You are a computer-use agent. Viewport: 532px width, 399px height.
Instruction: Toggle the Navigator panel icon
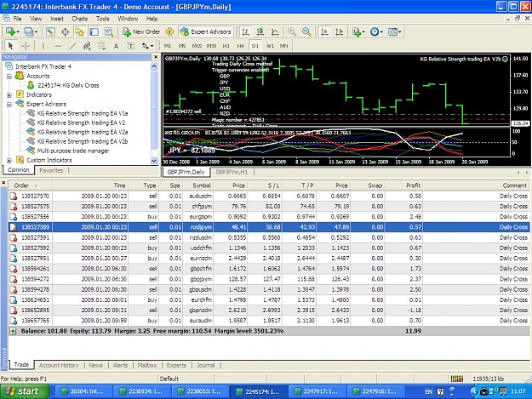pos(79,31)
